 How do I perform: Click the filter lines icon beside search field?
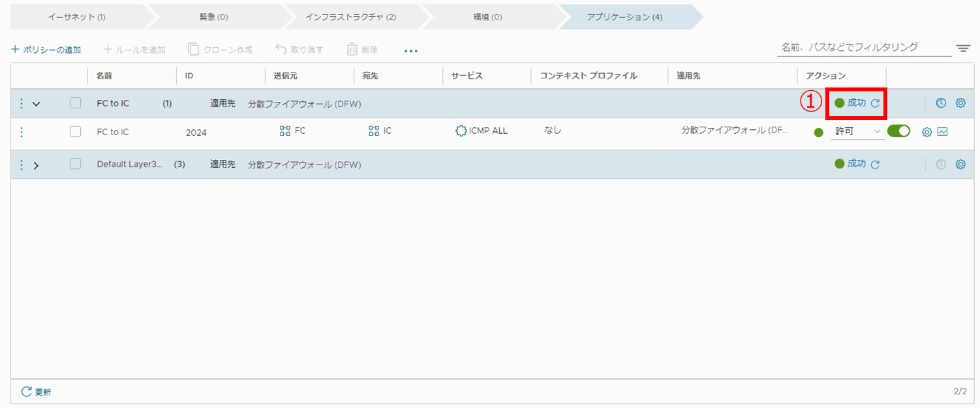963,48
